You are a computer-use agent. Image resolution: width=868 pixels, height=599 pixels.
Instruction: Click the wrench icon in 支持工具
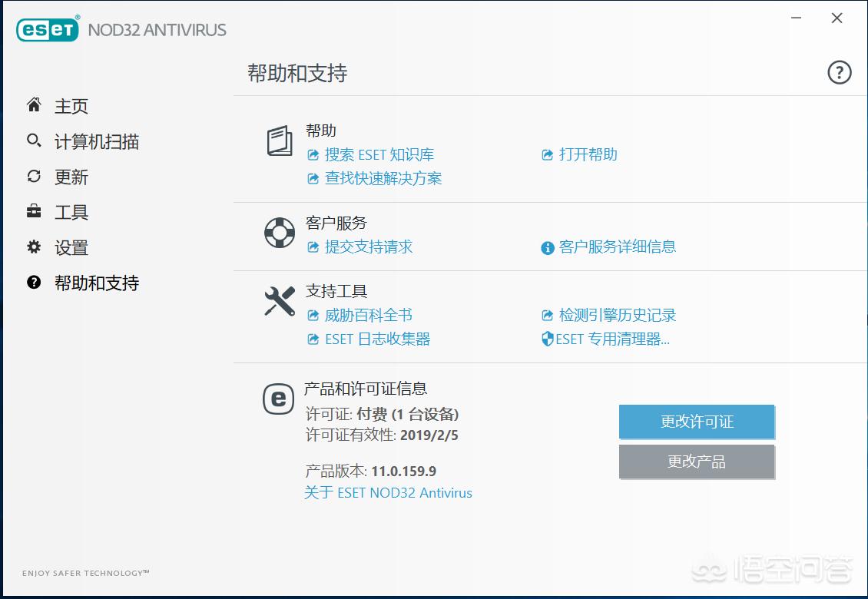point(280,300)
